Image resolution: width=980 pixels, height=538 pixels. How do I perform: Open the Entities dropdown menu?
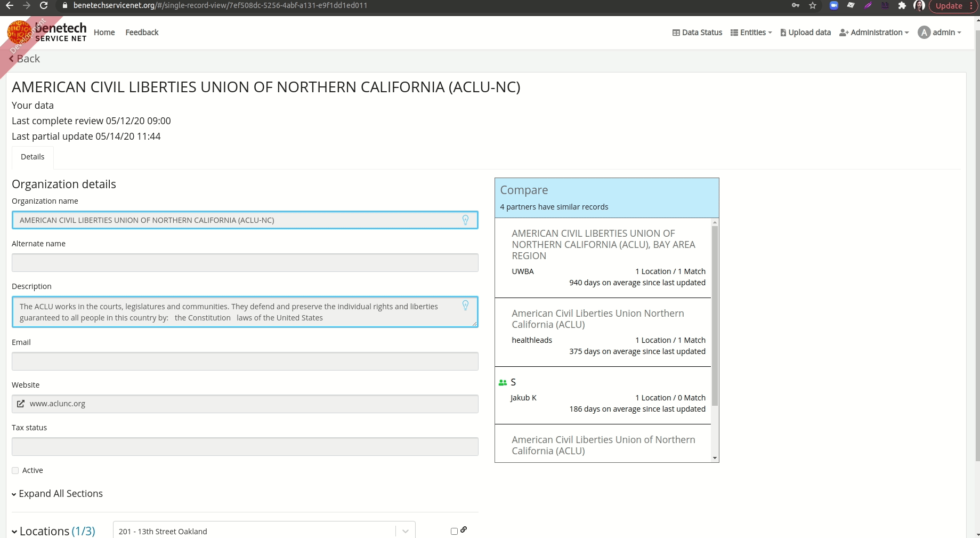click(x=750, y=33)
